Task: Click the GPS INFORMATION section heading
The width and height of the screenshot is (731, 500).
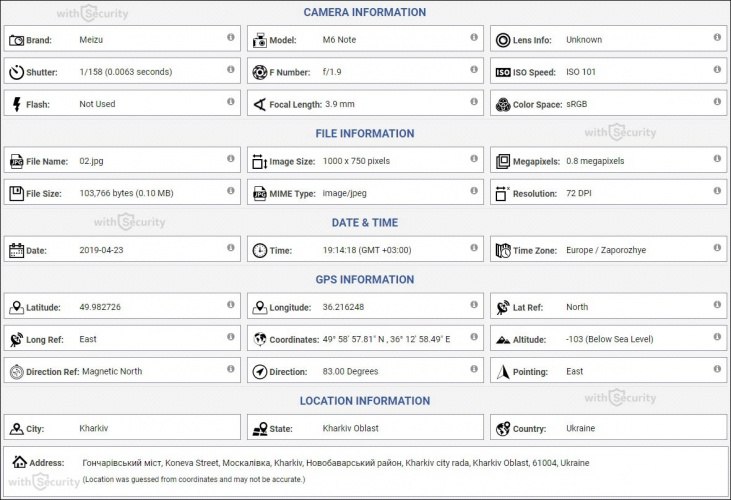Action: pyautogui.click(x=365, y=280)
